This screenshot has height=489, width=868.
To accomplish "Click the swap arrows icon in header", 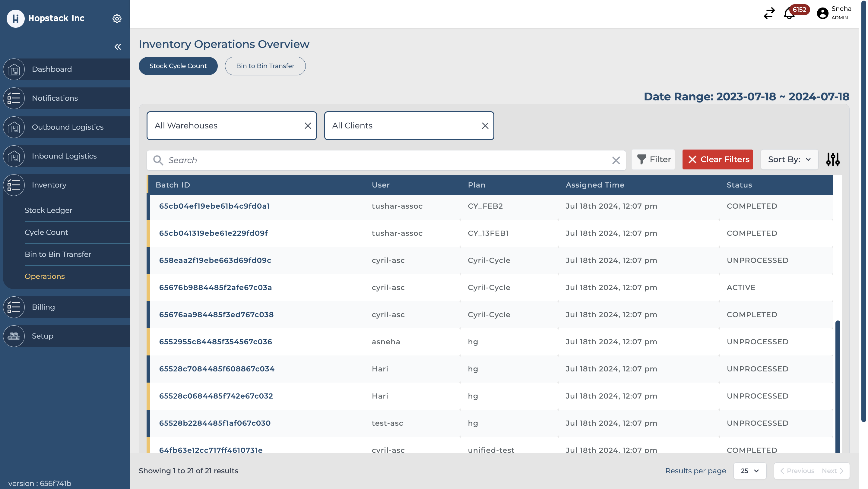I will click(x=769, y=14).
